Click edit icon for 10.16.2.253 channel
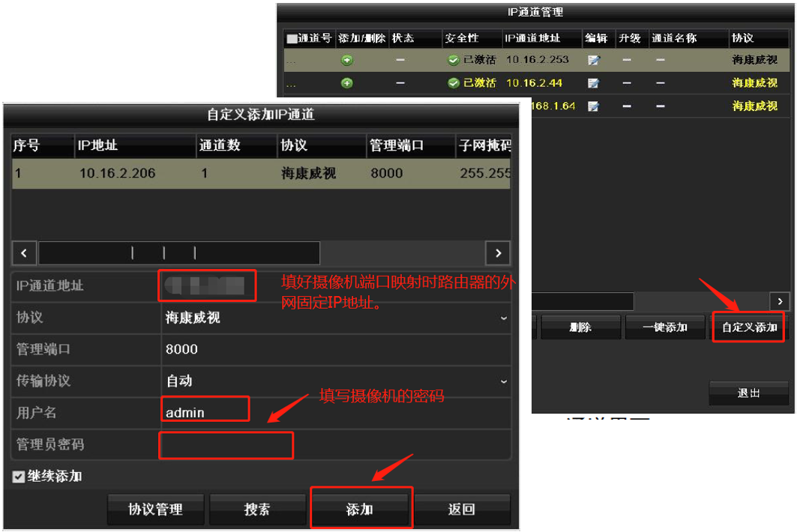806x532 pixels. [593, 60]
